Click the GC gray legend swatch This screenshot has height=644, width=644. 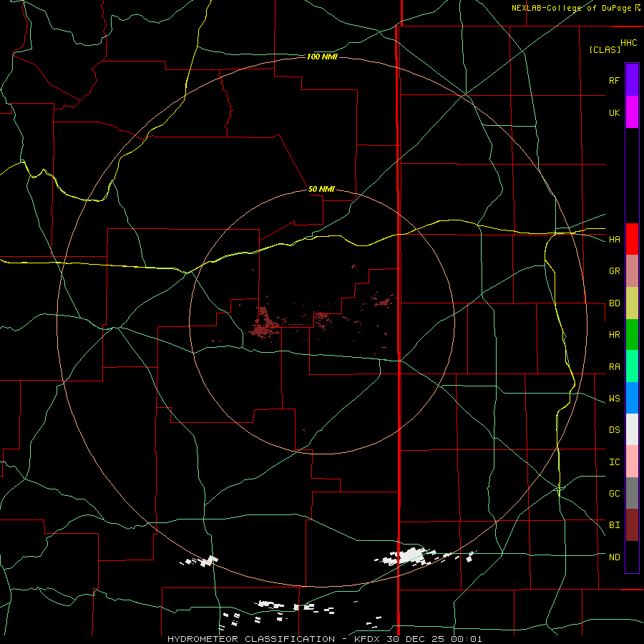click(632, 493)
